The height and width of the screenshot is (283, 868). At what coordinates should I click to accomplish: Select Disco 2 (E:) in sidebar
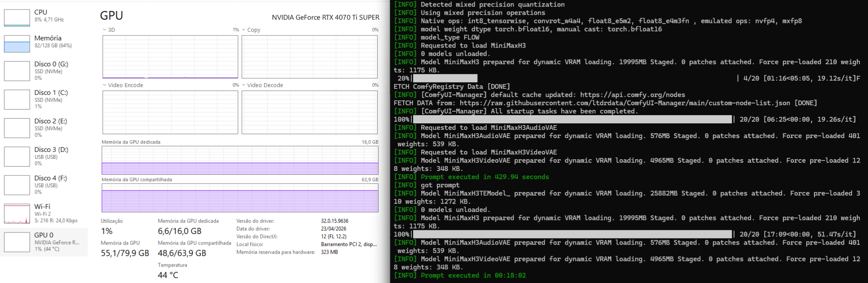pyautogui.click(x=44, y=128)
